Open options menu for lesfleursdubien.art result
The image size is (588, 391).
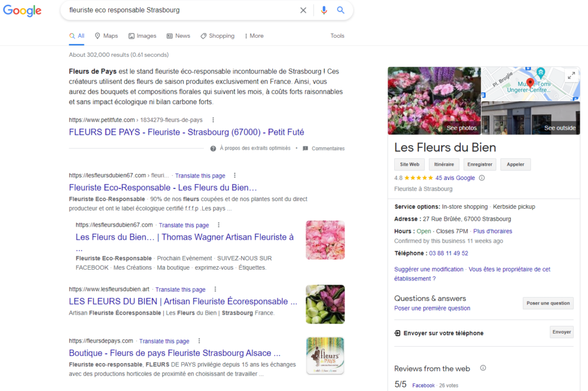pos(215,289)
